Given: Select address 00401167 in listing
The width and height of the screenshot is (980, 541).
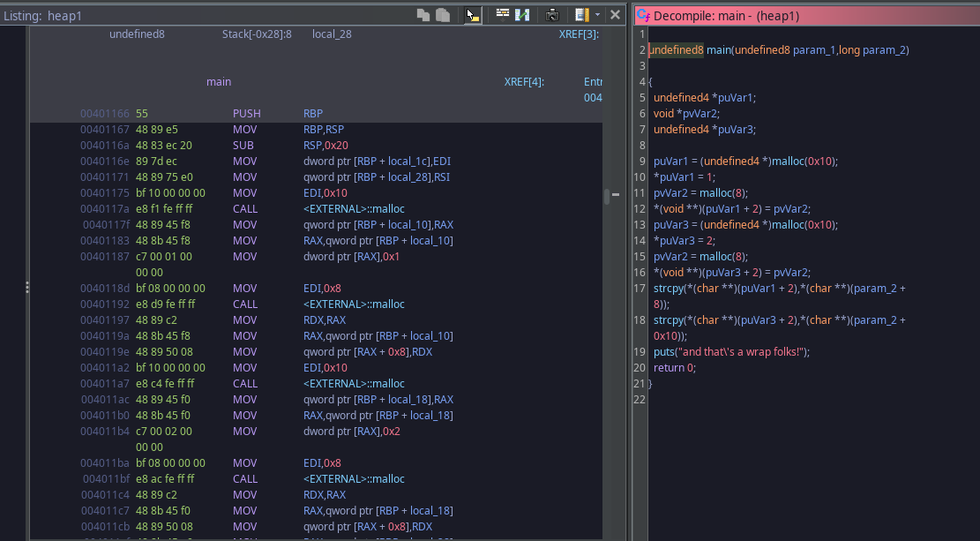Looking at the screenshot, I should click(104, 130).
